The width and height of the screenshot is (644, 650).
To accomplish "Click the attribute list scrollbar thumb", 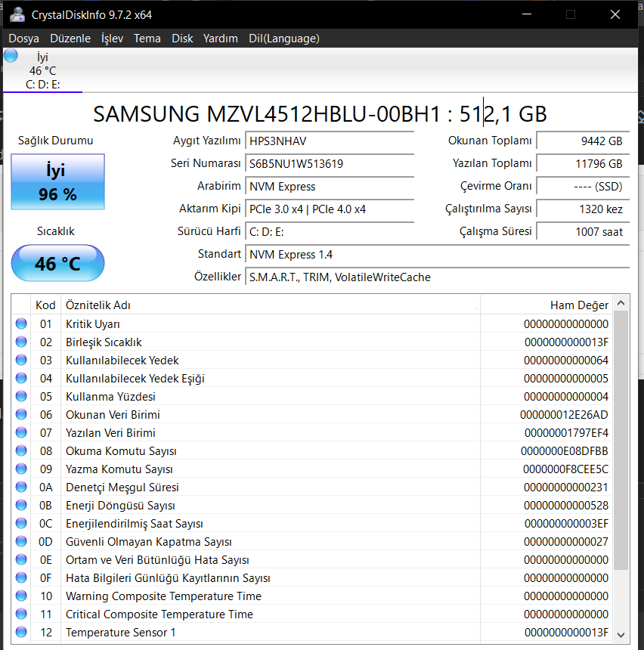I will click(x=621, y=440).
